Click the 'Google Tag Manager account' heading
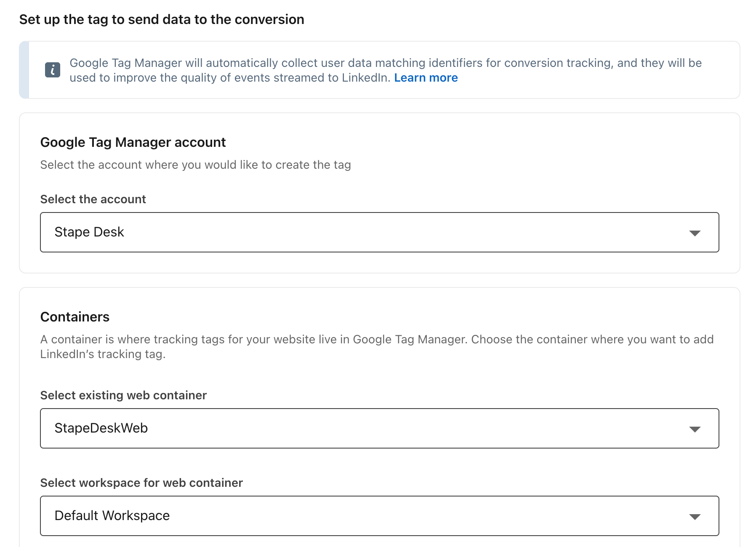Image resolution: width=756 pixels, height=547 pixels. [133, 142]
